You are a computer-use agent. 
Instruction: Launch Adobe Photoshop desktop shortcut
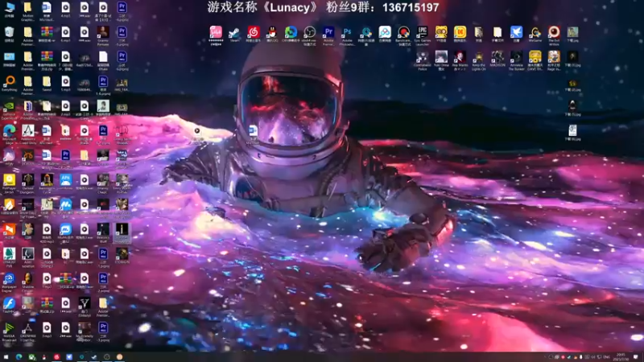(x=347, y=35)
